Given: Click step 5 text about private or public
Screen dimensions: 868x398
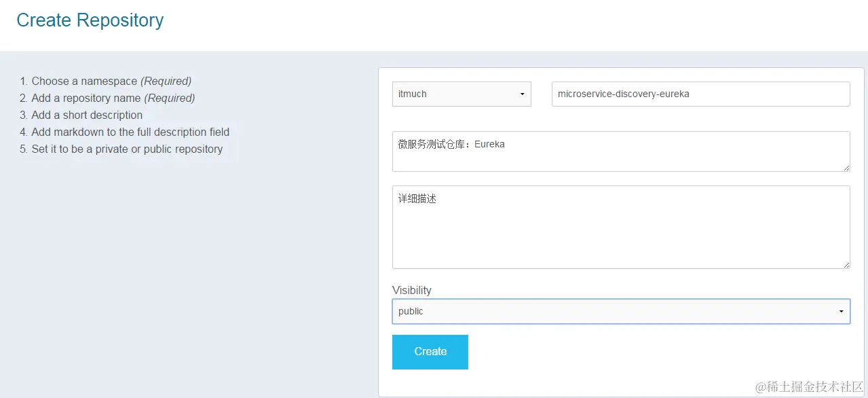Looking at the screenshot, I should point(127,149).
